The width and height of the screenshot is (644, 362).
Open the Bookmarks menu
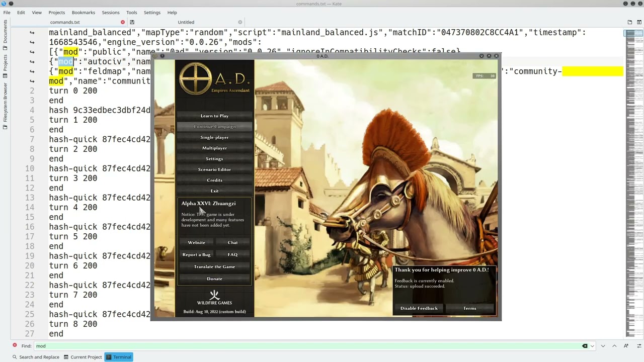(84, 13)
